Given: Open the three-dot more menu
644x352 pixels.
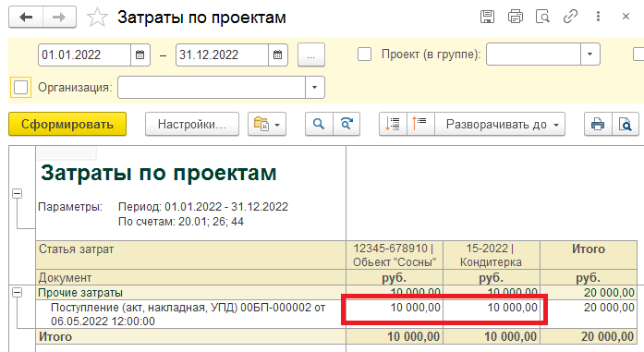Looking at the screenshot, I should [x=598, y=17].
